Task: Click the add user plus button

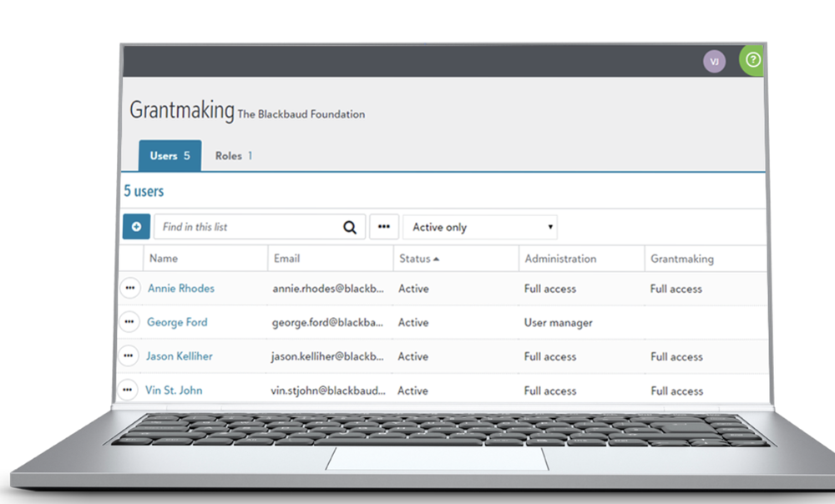Action: pos(136,227)
